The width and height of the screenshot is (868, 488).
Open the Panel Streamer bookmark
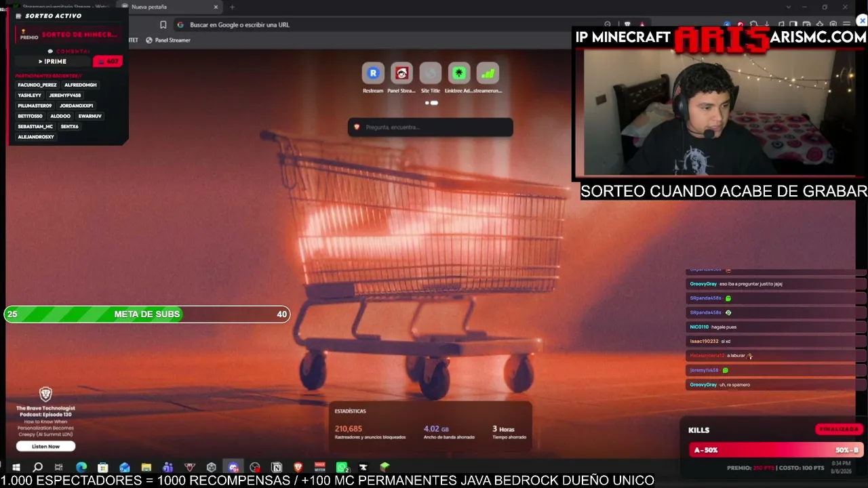[x=168, y=40]
